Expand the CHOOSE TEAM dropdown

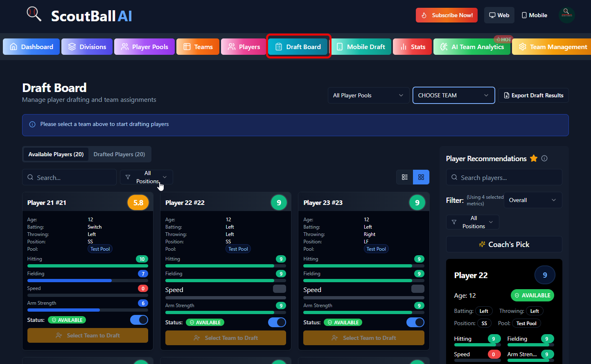pos(453,95)
